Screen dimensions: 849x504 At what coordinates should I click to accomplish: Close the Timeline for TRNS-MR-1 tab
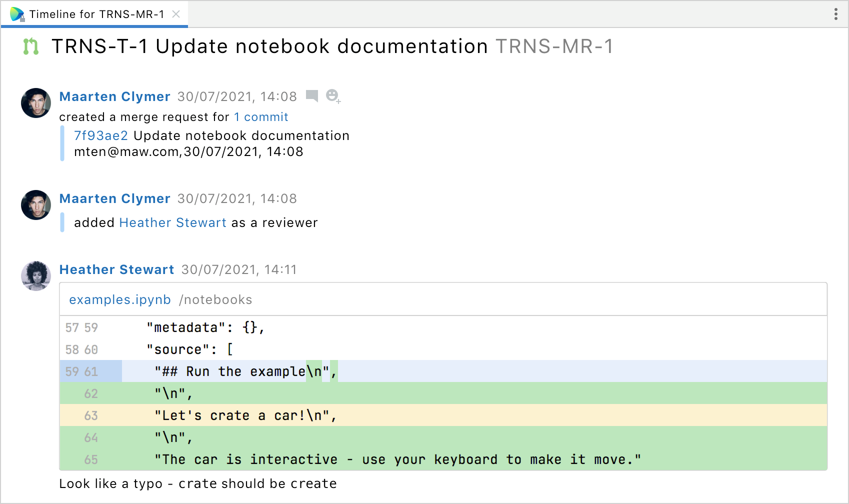[x=176, y=14]
